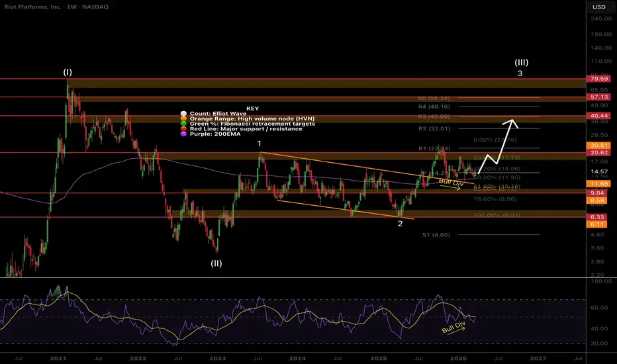Click the 0.00% Fibonacci level label

coord(495,140)
